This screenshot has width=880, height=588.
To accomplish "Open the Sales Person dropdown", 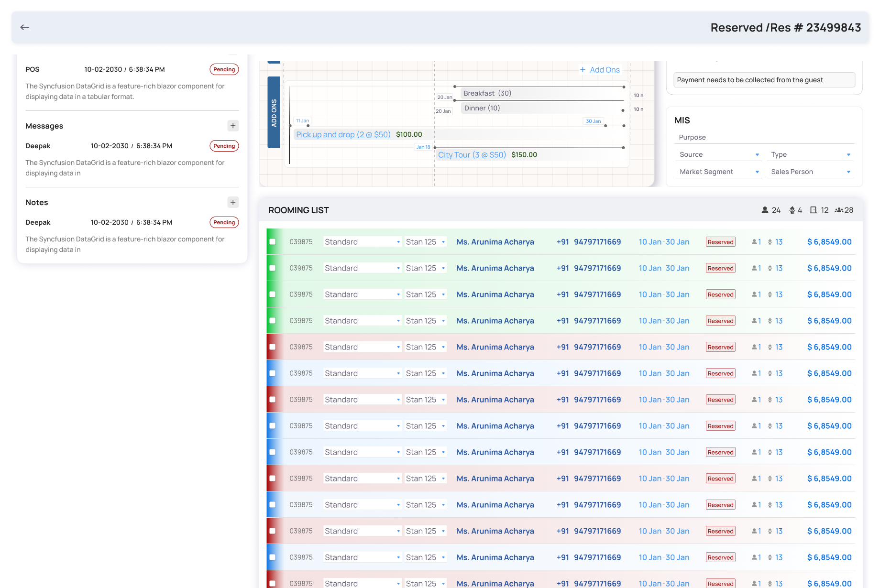I will 810,172.
